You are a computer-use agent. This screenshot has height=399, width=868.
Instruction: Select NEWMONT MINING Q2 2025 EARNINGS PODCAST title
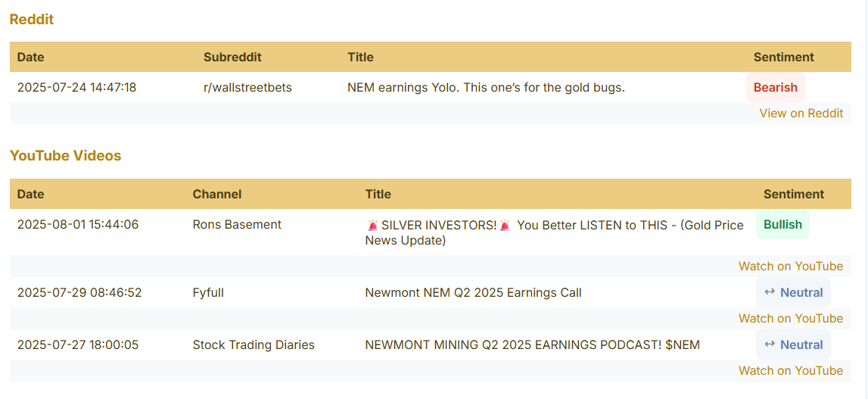tap(533, 344)
